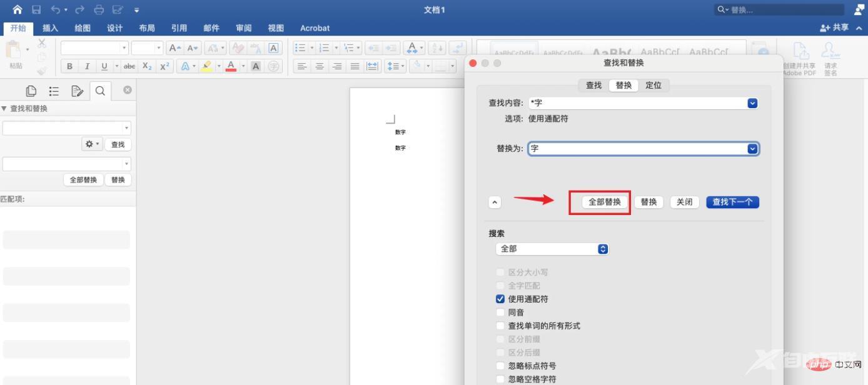Click the Home icon in title bar
The width and height of the screenshot is (868, 385).
(17, 9)
